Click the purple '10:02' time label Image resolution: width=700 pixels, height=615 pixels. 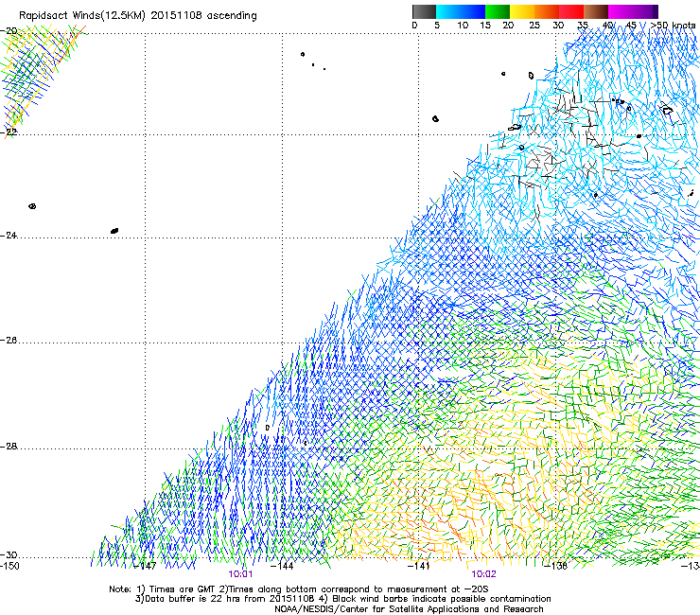tap(484, 574)
